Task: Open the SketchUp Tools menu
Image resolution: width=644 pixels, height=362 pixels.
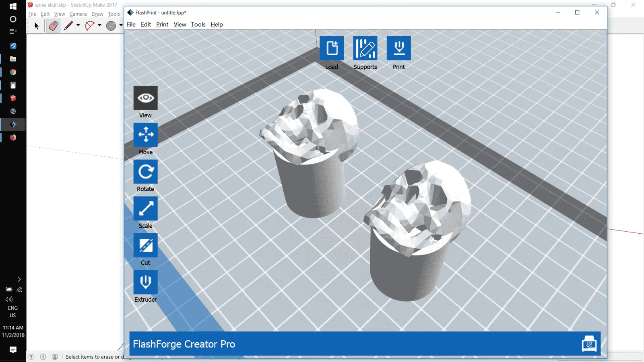Action: 114,14
